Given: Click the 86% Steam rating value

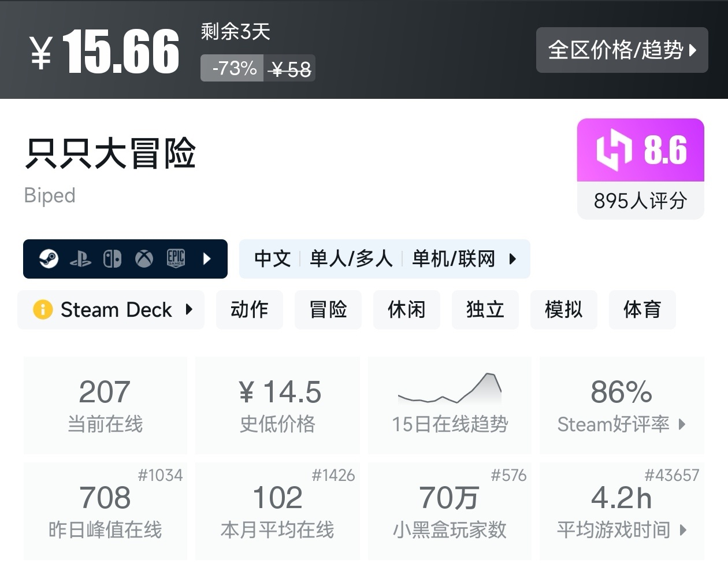Looking at the screenshot, I should pyautogui.click(x=622, y=392).
